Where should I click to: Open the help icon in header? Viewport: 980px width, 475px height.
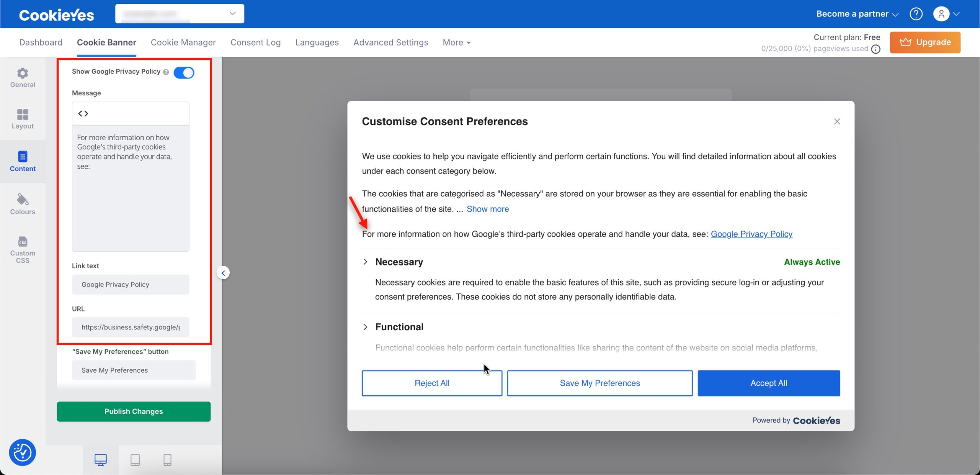(x=916, y=14)
